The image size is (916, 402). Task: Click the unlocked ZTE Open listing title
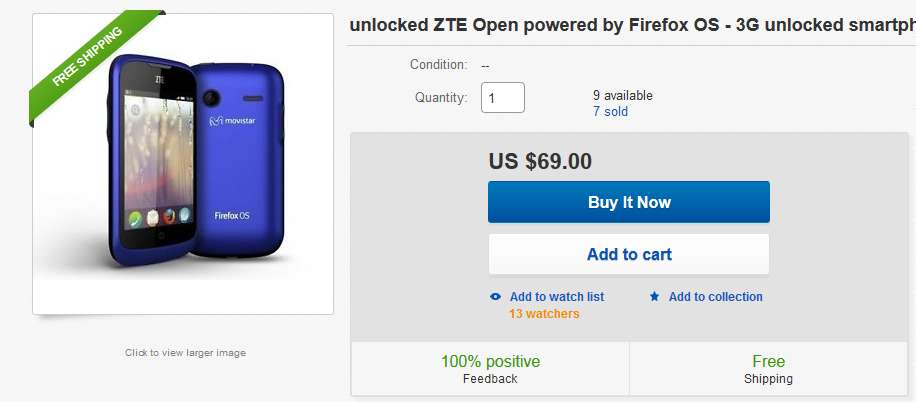pyautogui.click(x=632, y=25)
